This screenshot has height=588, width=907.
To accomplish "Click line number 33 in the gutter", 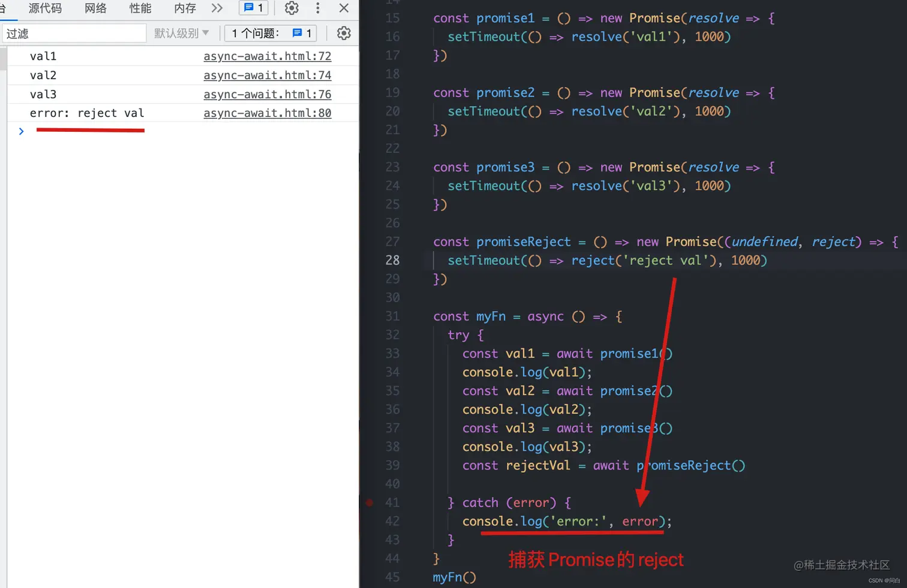I will point(392,354).
